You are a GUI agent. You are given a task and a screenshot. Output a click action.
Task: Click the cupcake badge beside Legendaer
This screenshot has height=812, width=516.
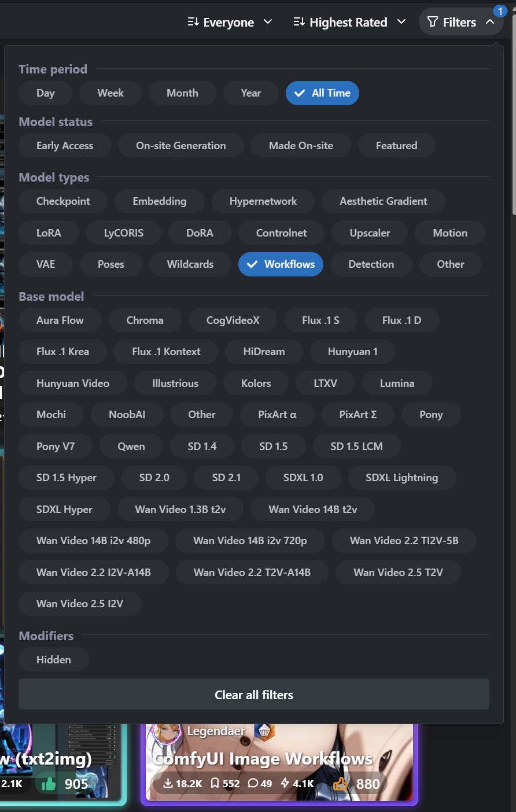point(264,731)
